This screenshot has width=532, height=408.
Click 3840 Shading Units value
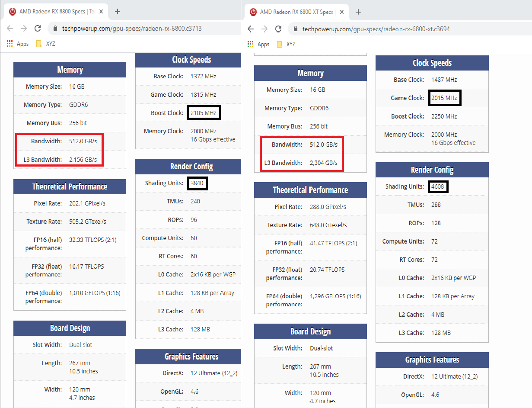point(197,183)
